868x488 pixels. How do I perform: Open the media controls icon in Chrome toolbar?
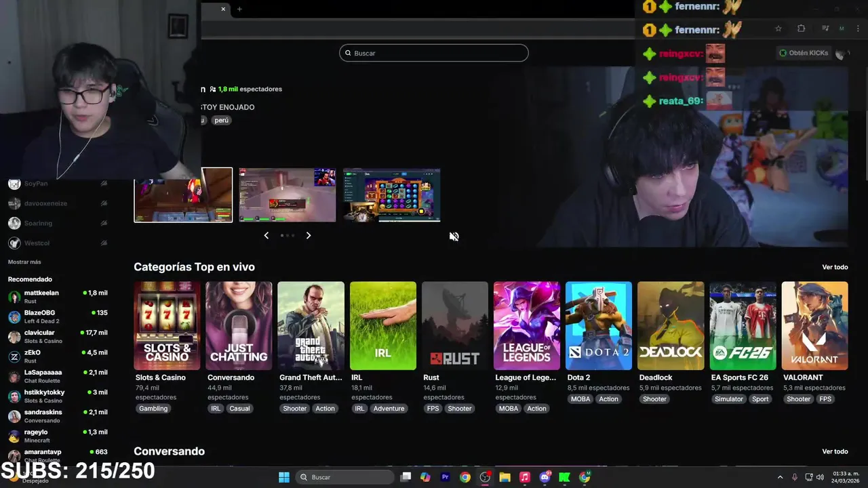click(825, 28)
